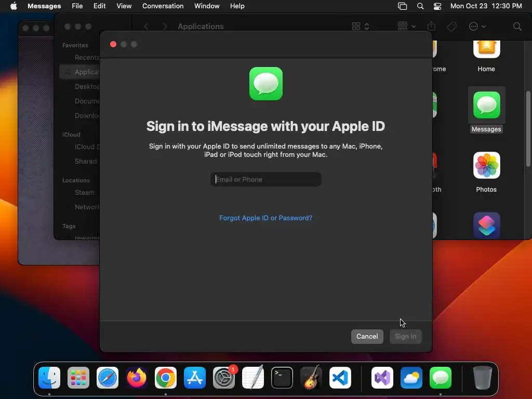
Task: Click the Sign In button
Action: coord(405,336)
